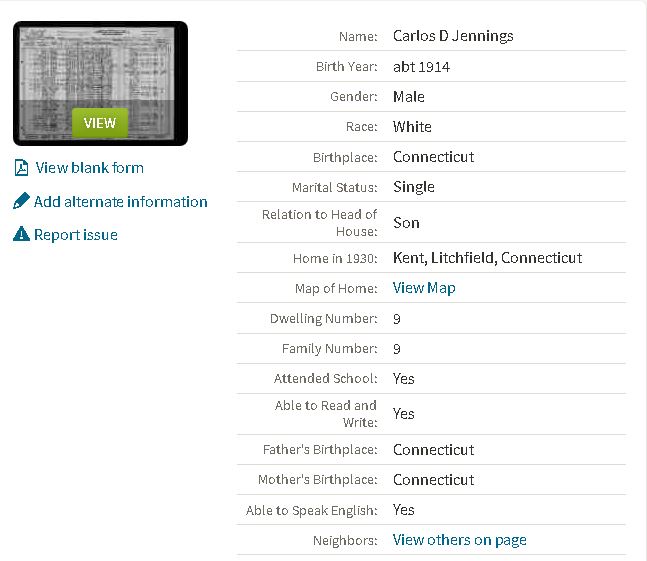Click the Gender value Male
The height and width of the screenshot is (561, 647).
coord(409,97)
